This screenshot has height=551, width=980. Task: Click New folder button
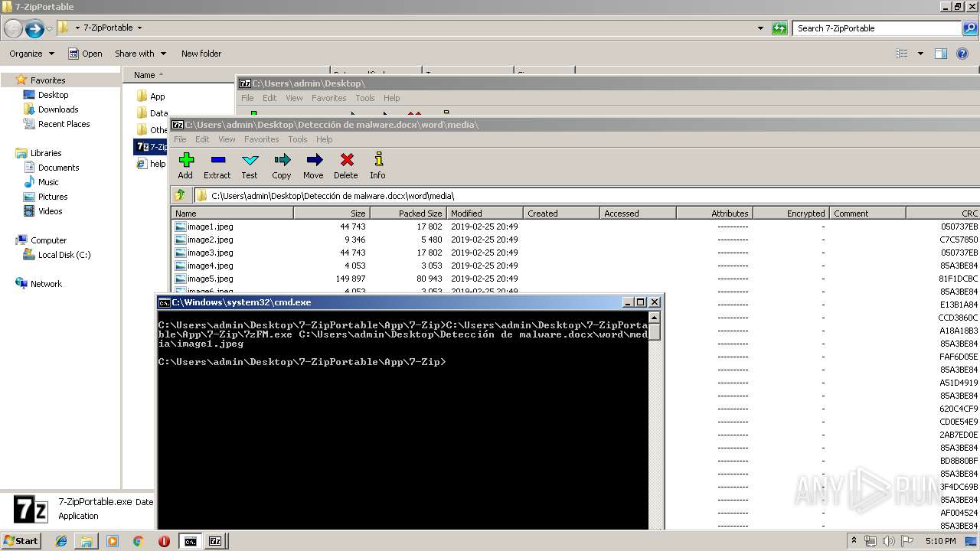click(x=201, y=54)
